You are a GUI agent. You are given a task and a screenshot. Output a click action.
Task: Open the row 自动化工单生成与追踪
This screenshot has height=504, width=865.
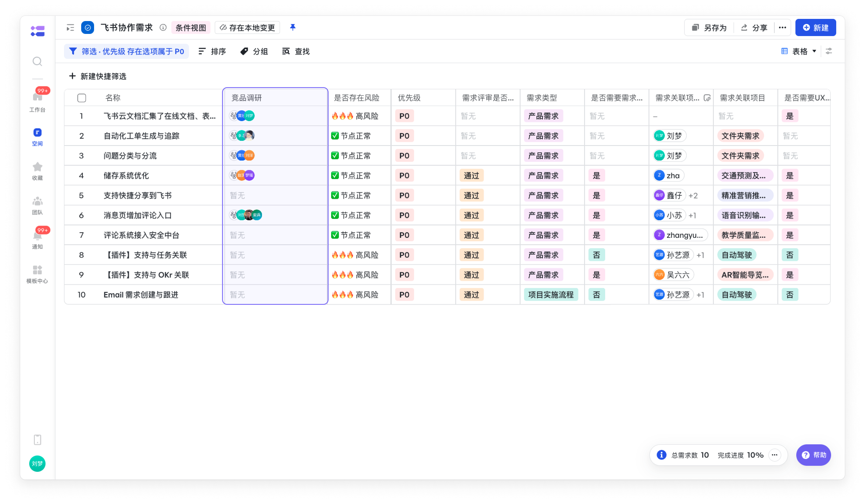pyautogui.click(x=142, y=136)
